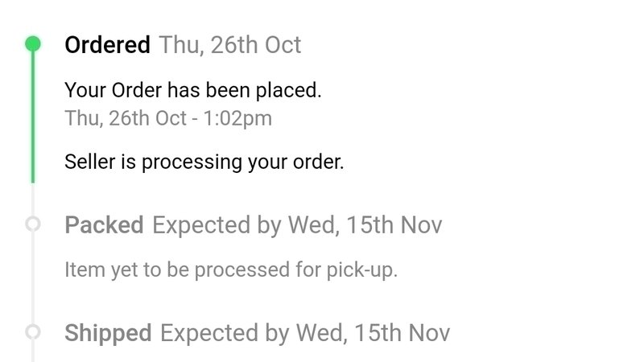The image size is (644, 362).
Task: Click the Thu, 26th Oct - 1:02pm timestamp
Action: (x=167, y=118)
